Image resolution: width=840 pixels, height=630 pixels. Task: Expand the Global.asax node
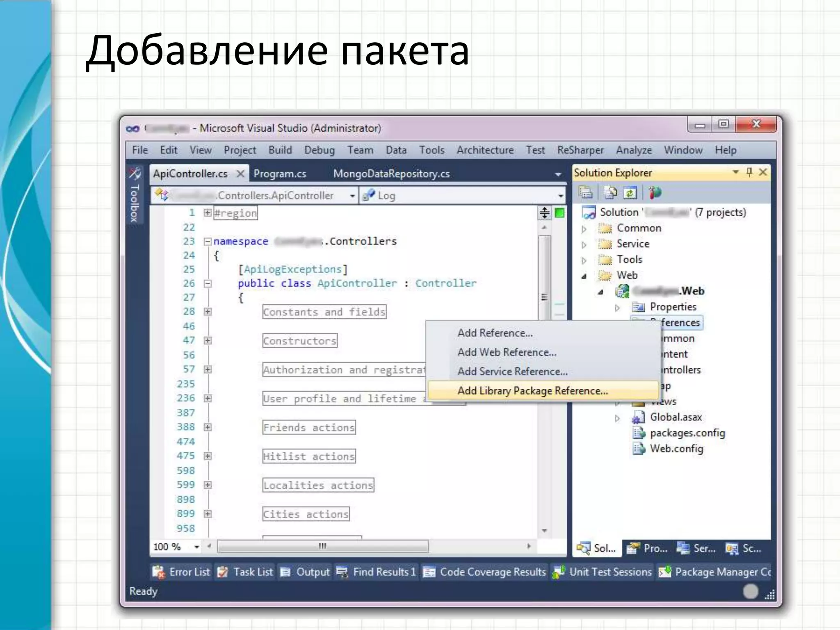[617, 418]
